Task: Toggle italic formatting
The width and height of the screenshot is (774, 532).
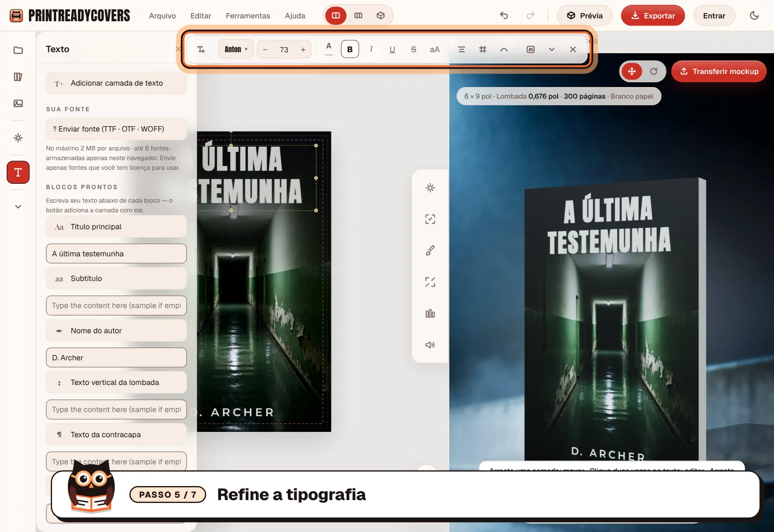Action: coord(371,49)
